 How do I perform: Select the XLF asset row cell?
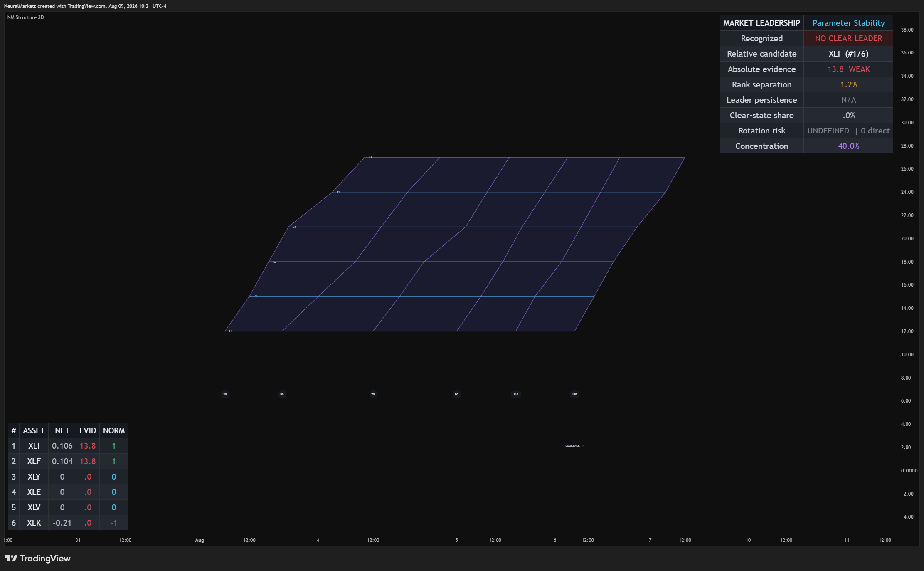point(34,461)
